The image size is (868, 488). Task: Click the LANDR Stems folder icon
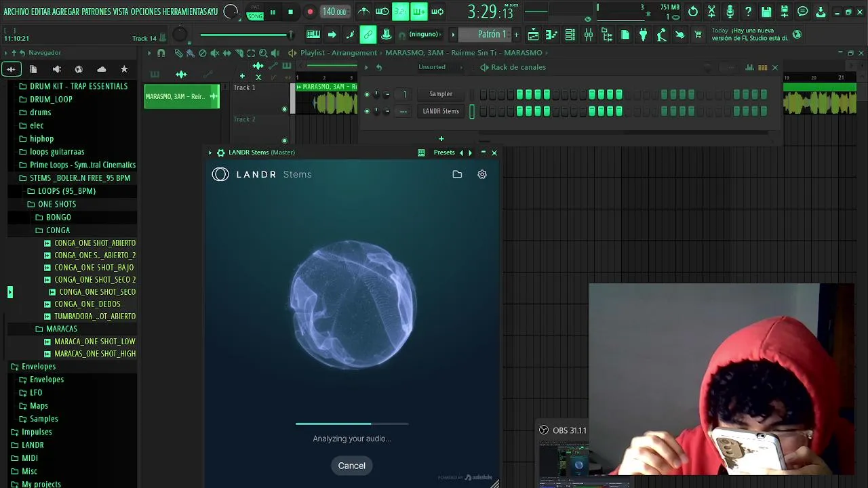[x=457, y=174]
